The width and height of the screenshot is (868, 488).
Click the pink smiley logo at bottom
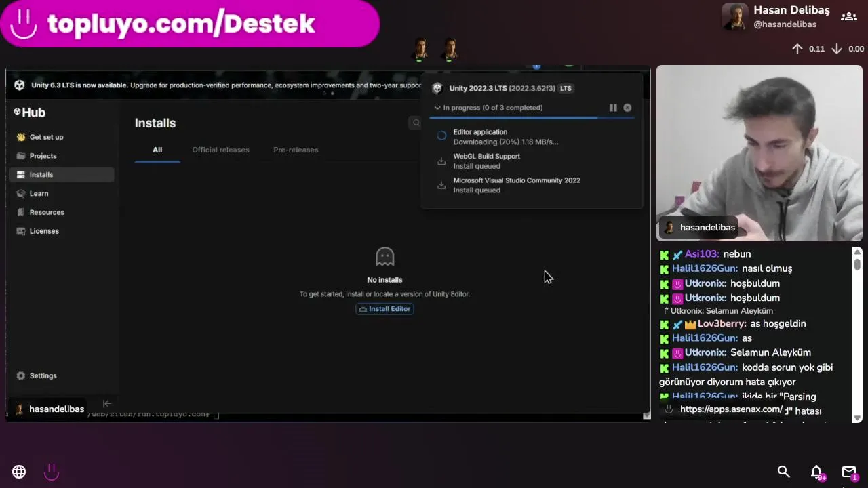click(52, 472)
